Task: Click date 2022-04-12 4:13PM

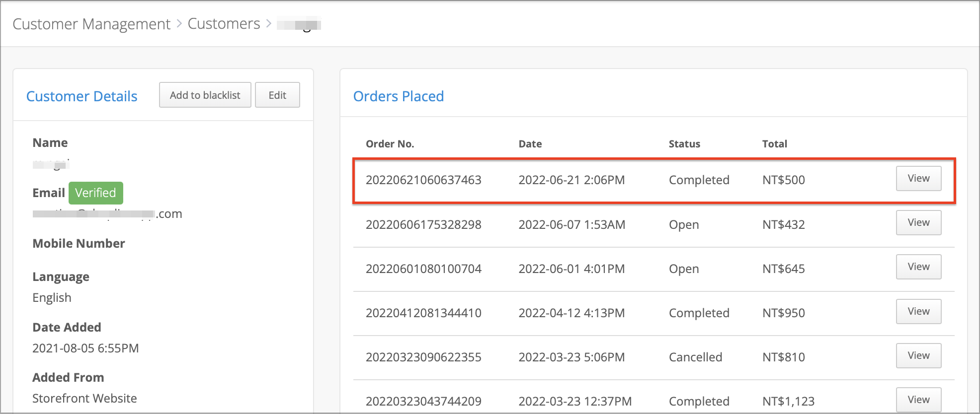Action: pyautogui.click(x=572, y=313)
